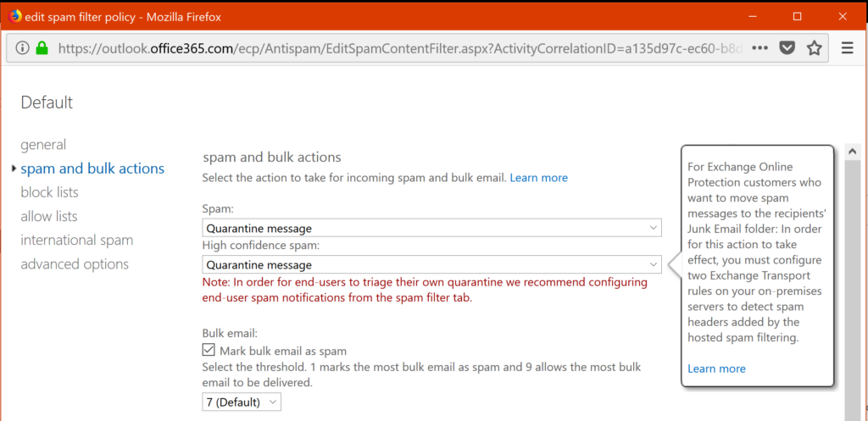Open the advanced options section
Image resolution: width=868 pixels, height=421 pixels.
(x=75, y=264)
